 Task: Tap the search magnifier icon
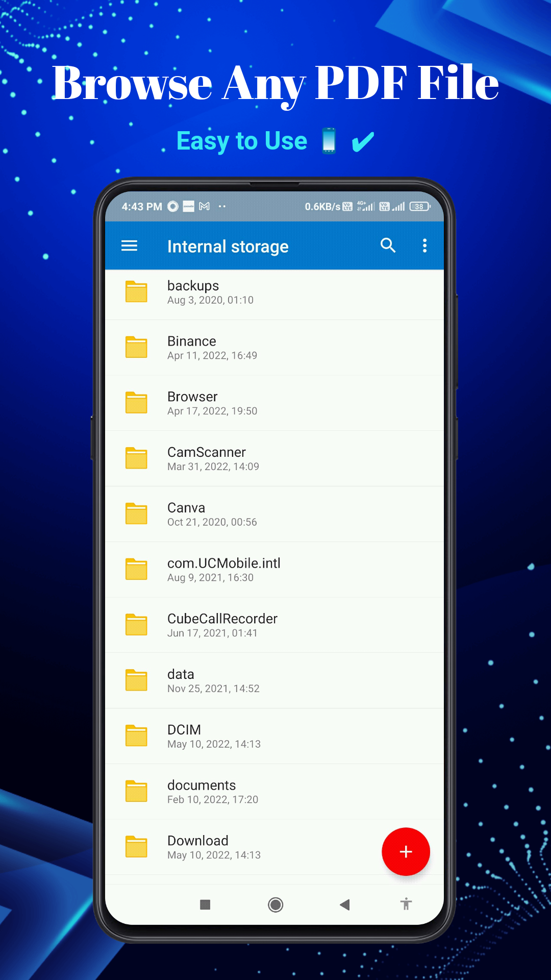388,246
